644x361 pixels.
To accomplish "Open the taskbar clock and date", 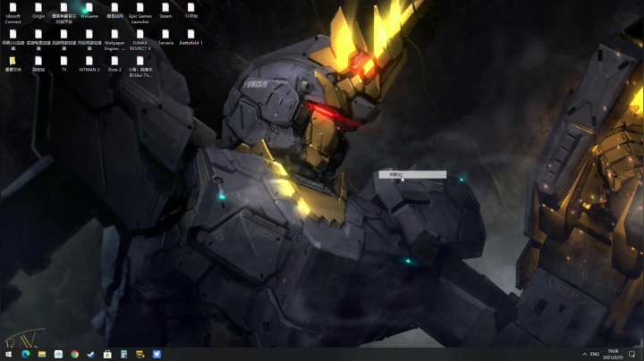I will (x=613, y=354).
